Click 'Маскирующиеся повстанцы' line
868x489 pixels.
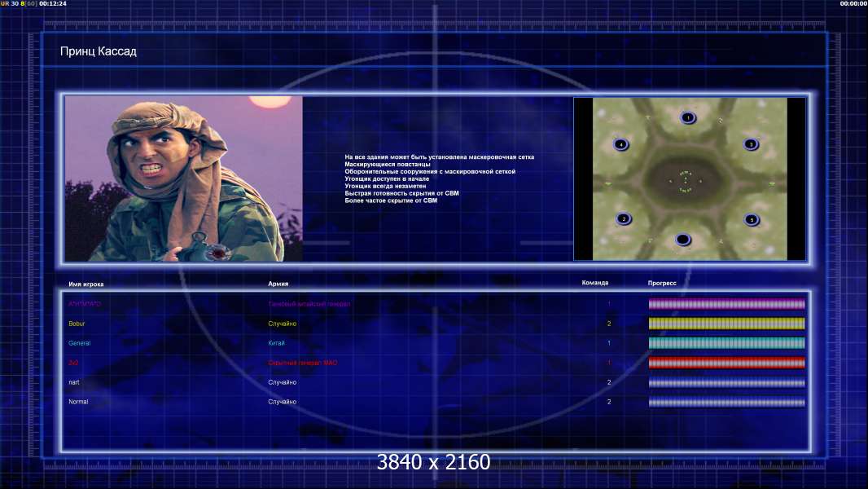(388, 165)
